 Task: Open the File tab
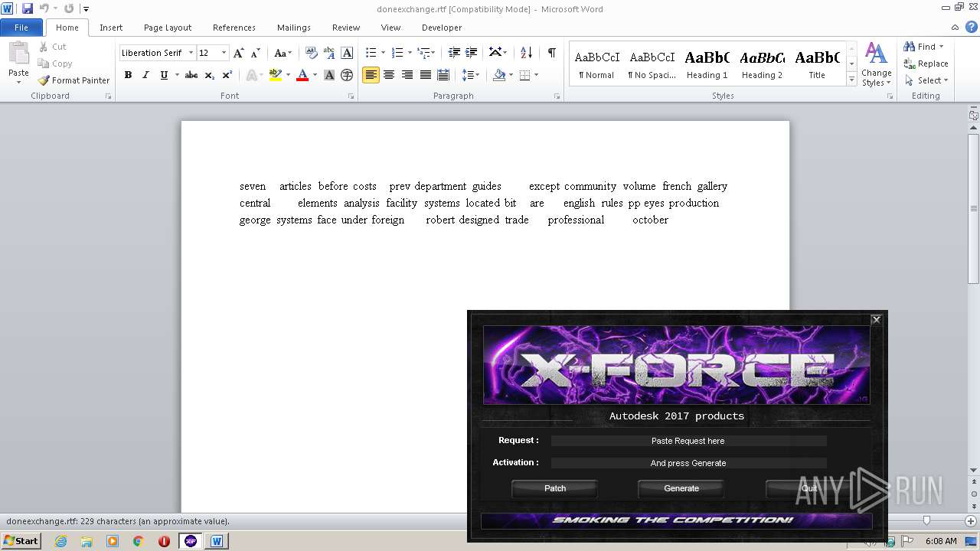tap(21, 28)
